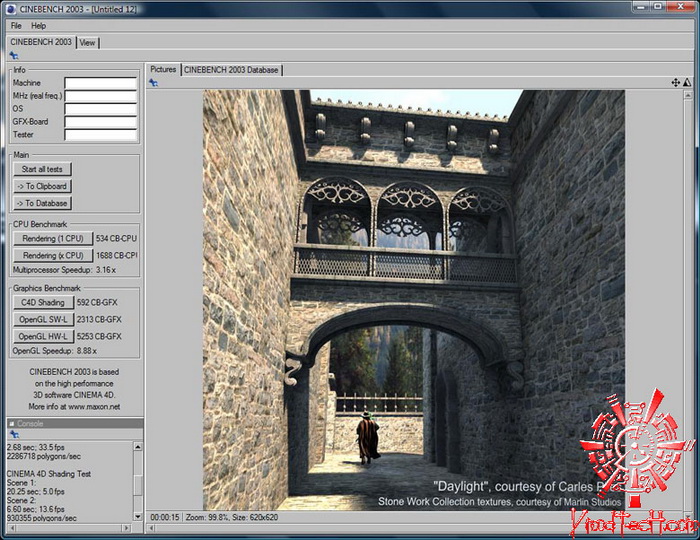Viewport: 700px width, 540px height.
Task: Click the move-view cross arrows icon
Action: [675, 83]
